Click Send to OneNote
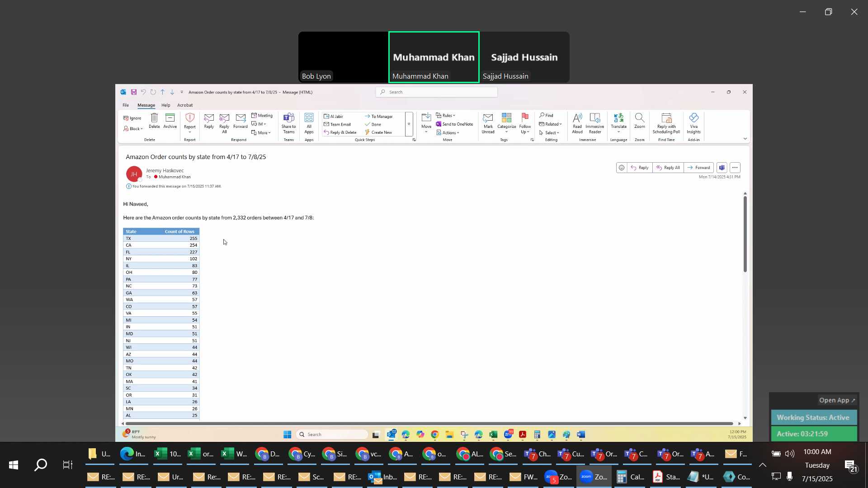 (x=455, y=124)
